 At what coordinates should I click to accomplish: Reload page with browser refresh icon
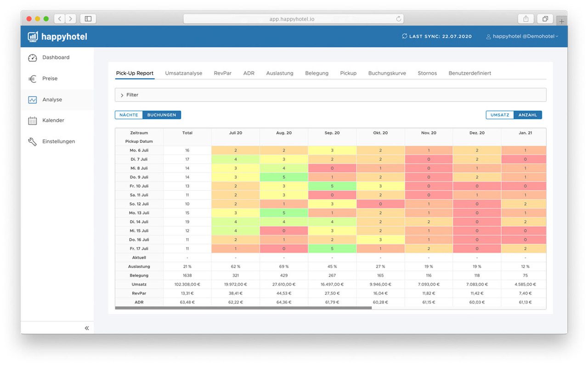point(399,19)
